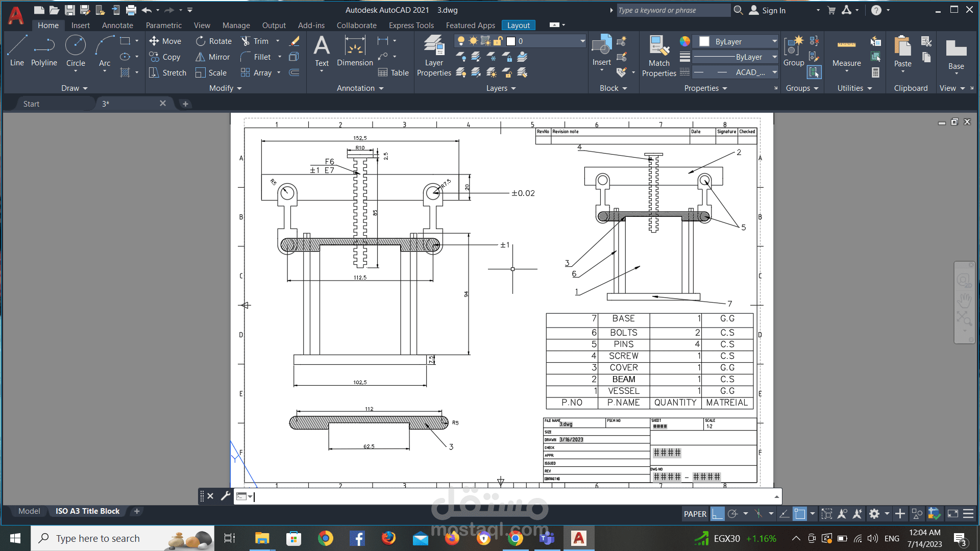Select the Measure utility tool
This screenshot has height=551, width=980.
(846, 51)
